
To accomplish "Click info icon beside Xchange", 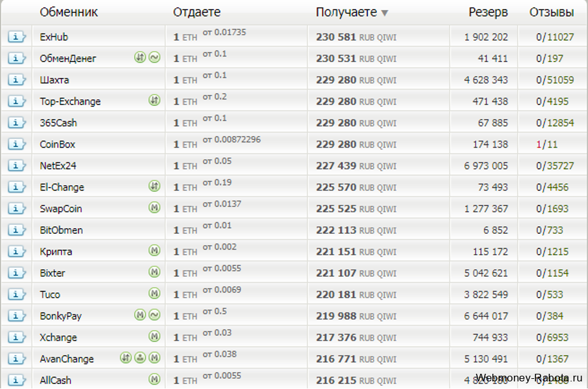I will (x=16, y=337).
